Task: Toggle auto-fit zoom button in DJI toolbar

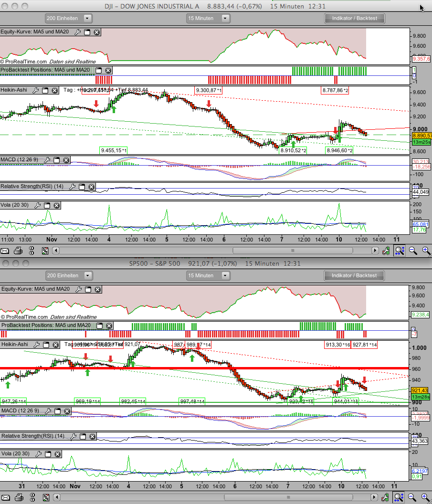Action: point(400,251)
